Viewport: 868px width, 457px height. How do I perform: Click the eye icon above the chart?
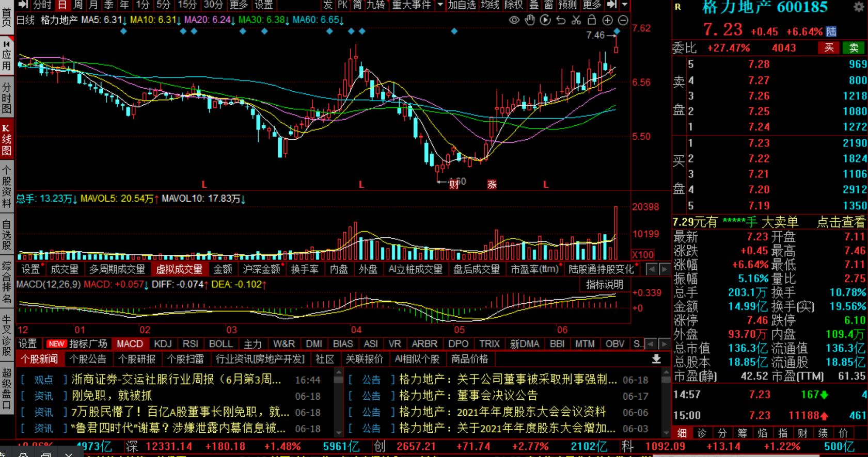pos(514,20)
